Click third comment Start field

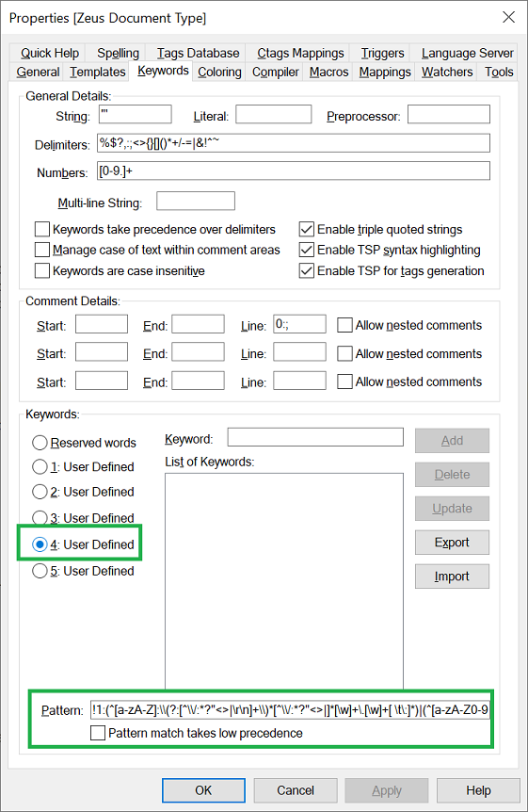(x=102, y=381)
